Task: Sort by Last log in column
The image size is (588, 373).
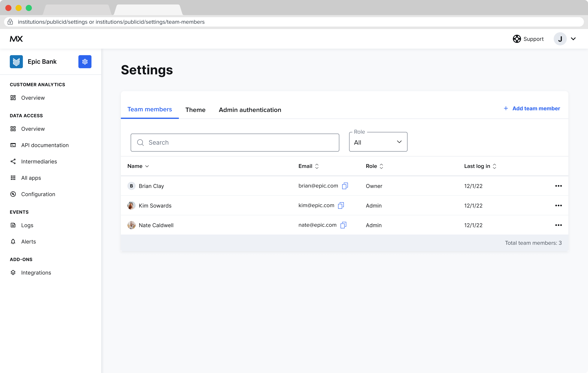Action: click(x=480, y=166)
